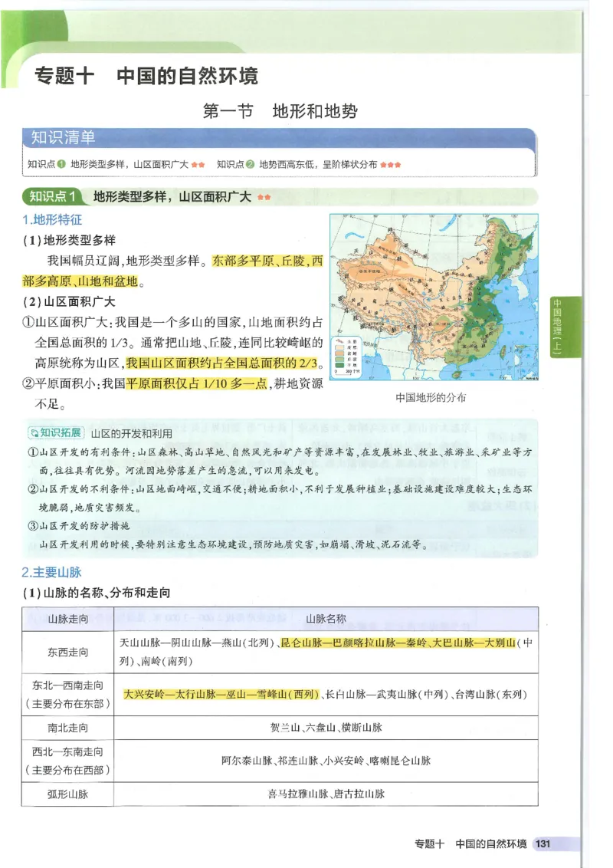Select the 知识拓展 book icon
The image size is (613, 868).
(36, 430)
